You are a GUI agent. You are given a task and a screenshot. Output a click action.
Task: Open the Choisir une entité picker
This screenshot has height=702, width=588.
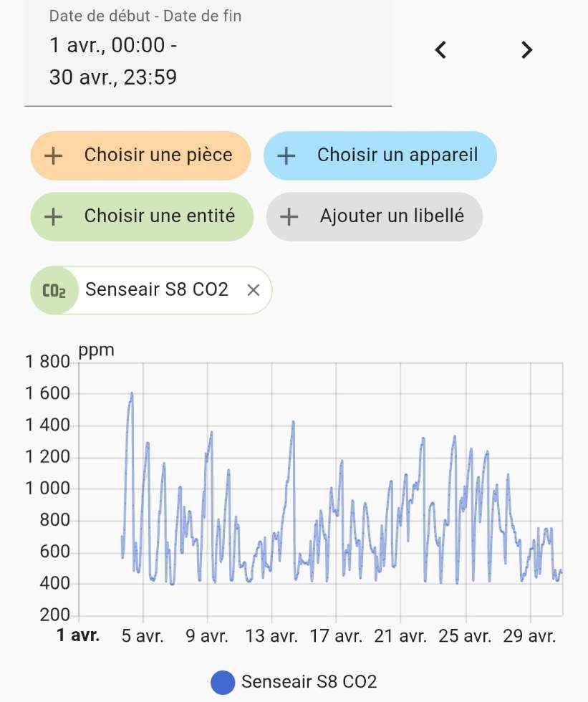(x=159, y=216)
